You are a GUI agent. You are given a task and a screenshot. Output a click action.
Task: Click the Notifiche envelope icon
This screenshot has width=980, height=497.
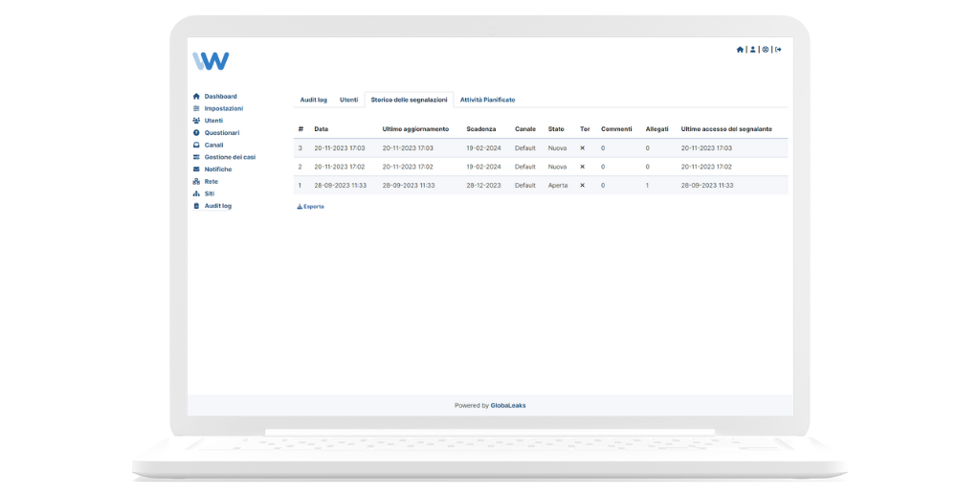point(196,169)
